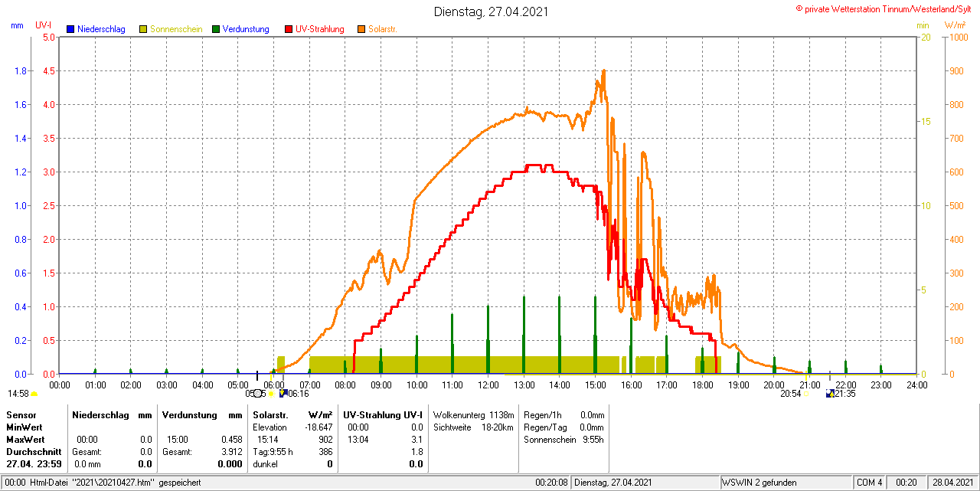
Task: Click the blue moon icon beside 06:16
Action: click(283, 394)
